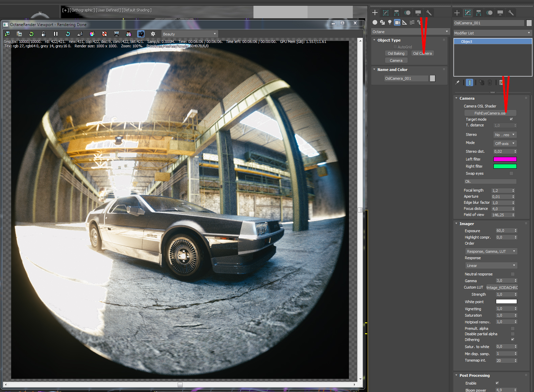Select the Shapes category icon

click(x=382, y=22)
